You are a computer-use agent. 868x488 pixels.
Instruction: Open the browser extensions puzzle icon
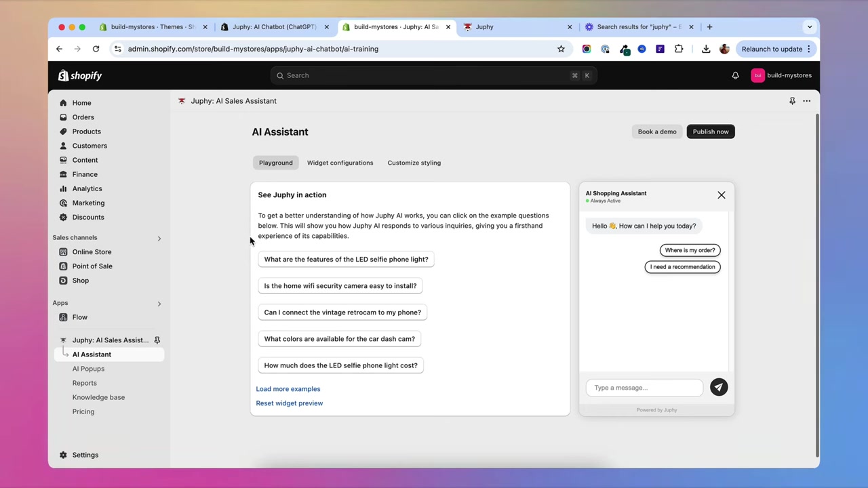tap(679, 49)
